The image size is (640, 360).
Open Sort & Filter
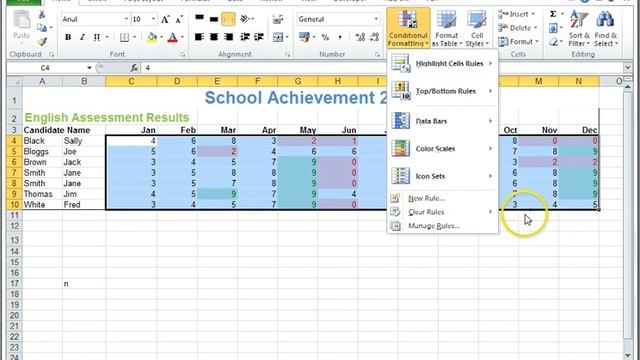(579, 28)
